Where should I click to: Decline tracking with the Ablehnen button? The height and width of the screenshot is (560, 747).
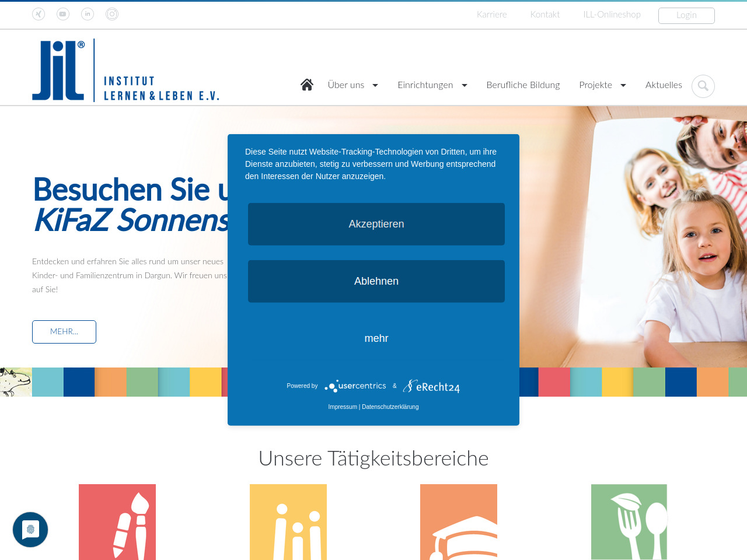pos(376,281)
